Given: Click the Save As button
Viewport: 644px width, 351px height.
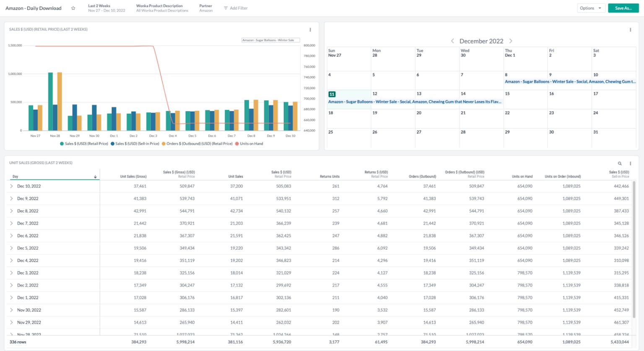Looking at the screenshot, I should (x=623, y=8).
